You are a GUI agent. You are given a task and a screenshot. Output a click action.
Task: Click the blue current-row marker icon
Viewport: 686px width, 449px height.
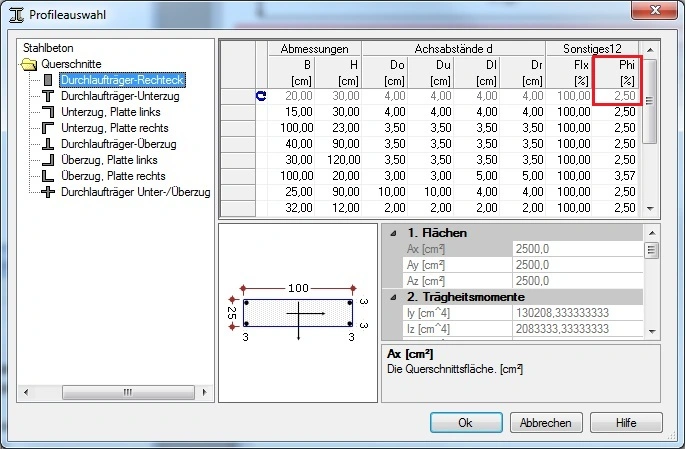pyautogui.click(x=261, y=96)
